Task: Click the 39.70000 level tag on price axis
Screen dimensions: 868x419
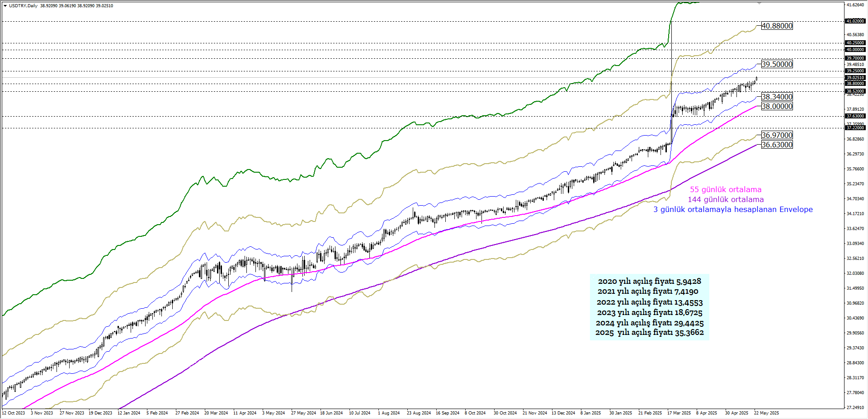Action: tap(855, 58)
